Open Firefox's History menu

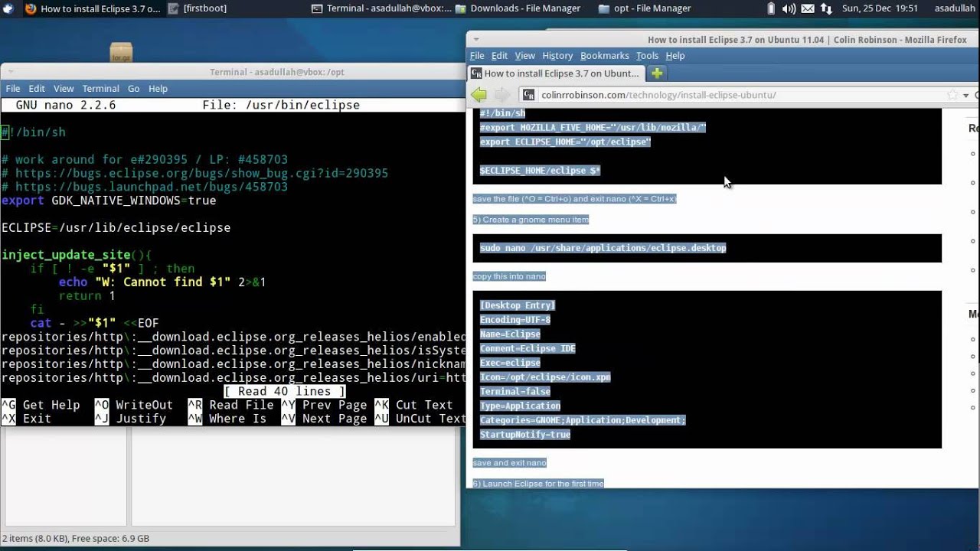click(557, 56)
